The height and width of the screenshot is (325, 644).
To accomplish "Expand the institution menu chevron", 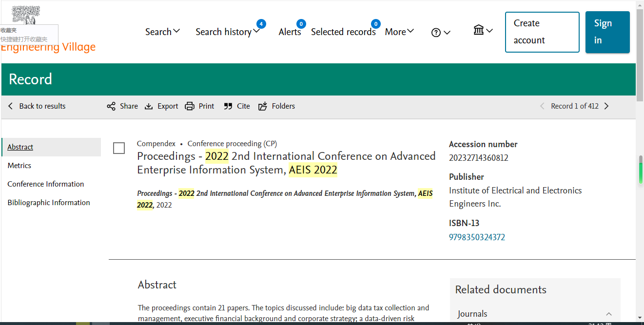I will (x=489, y=31).
